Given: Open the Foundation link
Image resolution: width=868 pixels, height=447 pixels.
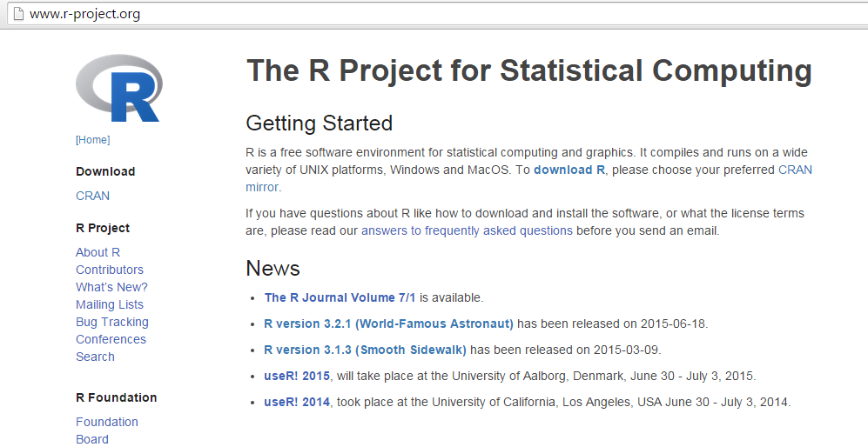Looking at the screenshot, I should [107, 422].
